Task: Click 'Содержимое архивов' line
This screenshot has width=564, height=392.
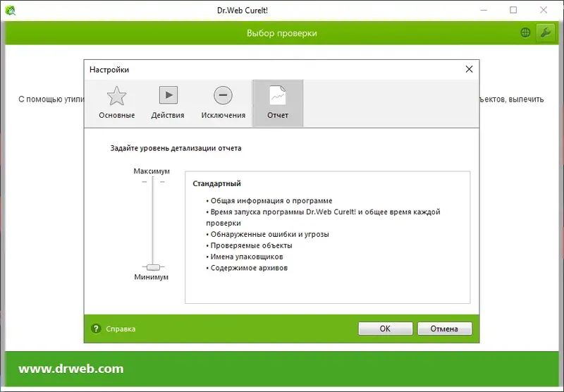Action: 247,268
